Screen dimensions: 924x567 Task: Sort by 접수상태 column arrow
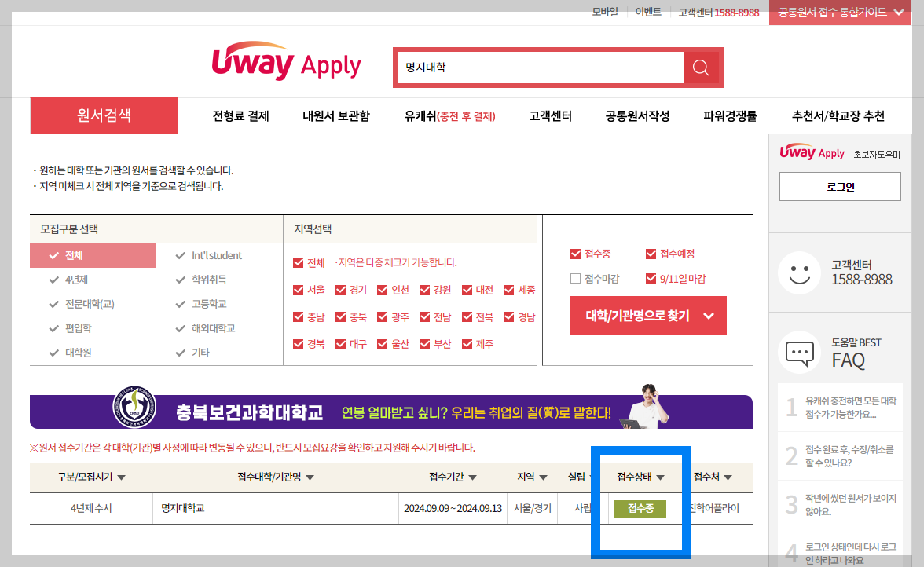click(661, 477)
